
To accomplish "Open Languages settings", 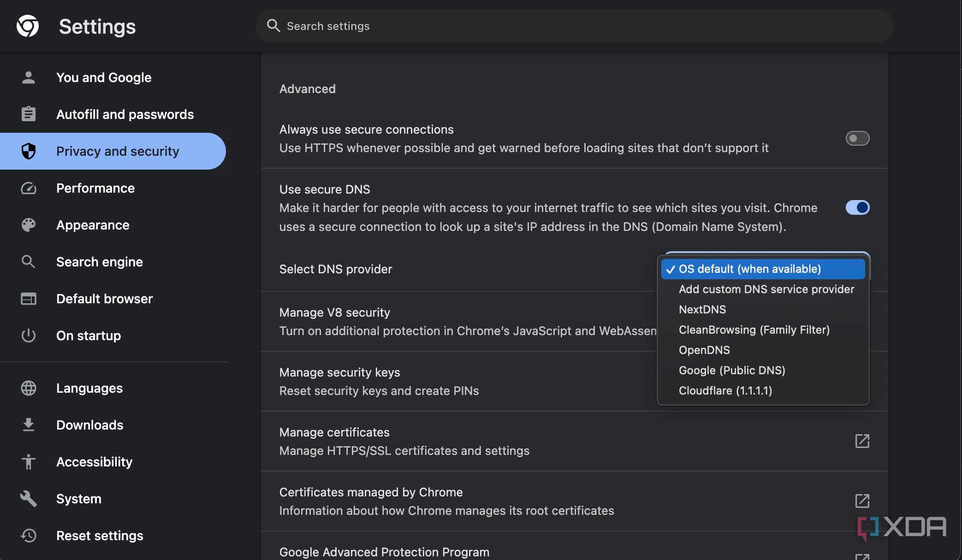I will point(113,388).
